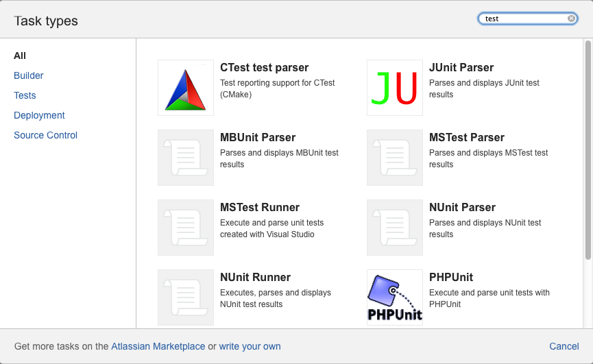Screen dimensions: 593x364
Task: Pick the MBUnit Parser title
Action: click(x=258, y=138)
